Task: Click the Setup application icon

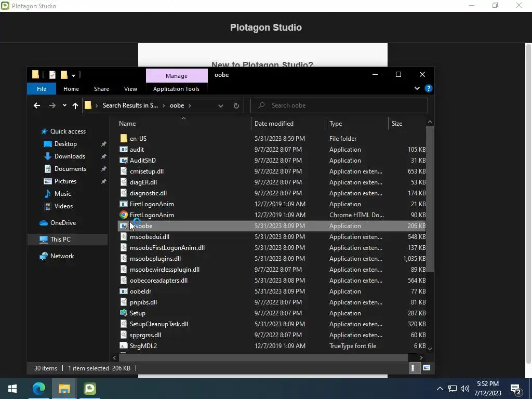Action: tap(124, 313)
